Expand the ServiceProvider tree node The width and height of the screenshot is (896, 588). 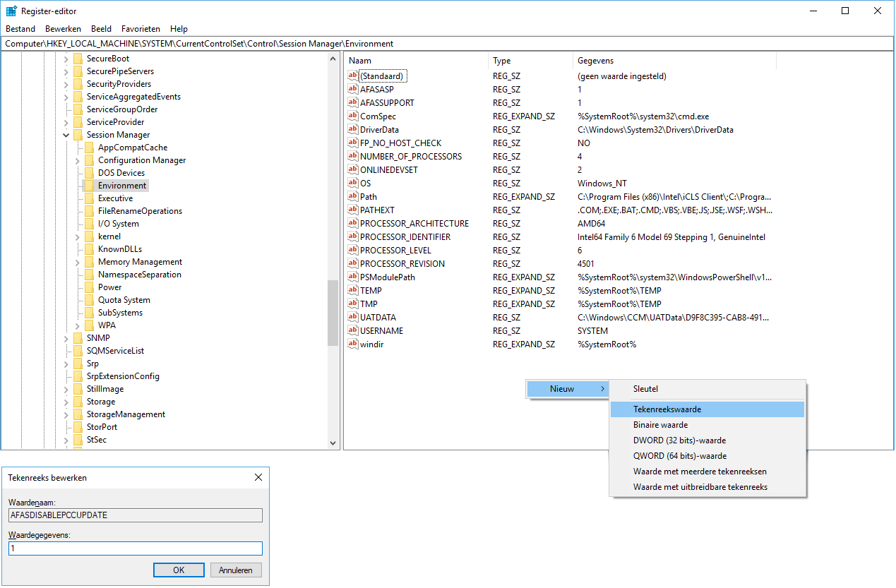point(66,122)
